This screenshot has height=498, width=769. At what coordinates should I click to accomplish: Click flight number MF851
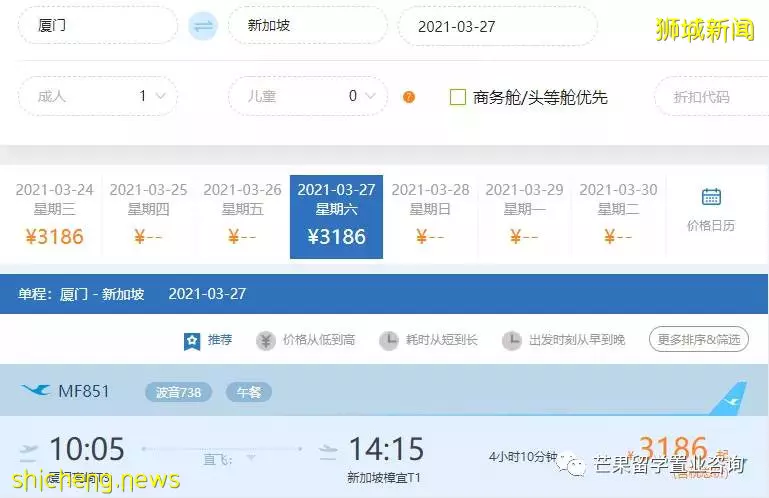(83, 391)
